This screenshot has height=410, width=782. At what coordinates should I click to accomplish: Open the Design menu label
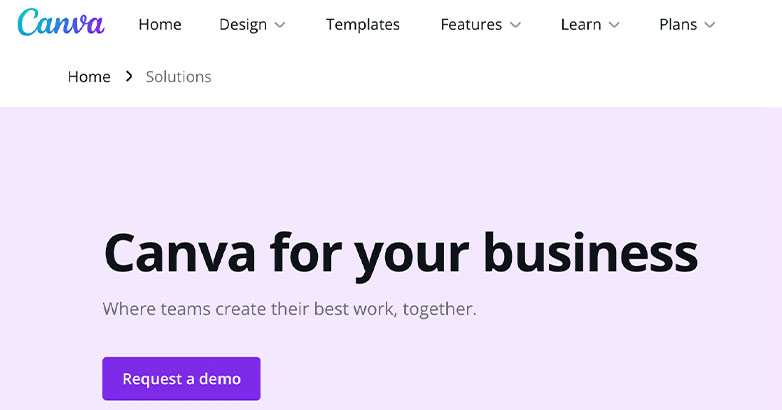coord(243,25)
